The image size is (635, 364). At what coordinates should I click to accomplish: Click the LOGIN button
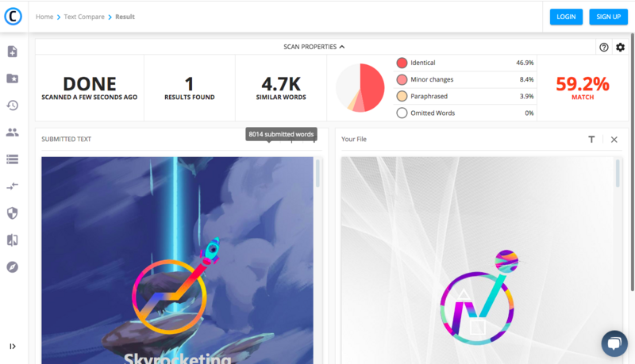(x=566, y=17)
